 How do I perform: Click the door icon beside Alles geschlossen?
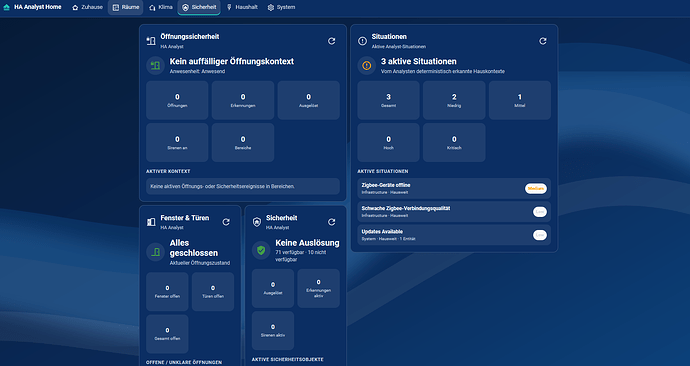[x=155, y=252]
